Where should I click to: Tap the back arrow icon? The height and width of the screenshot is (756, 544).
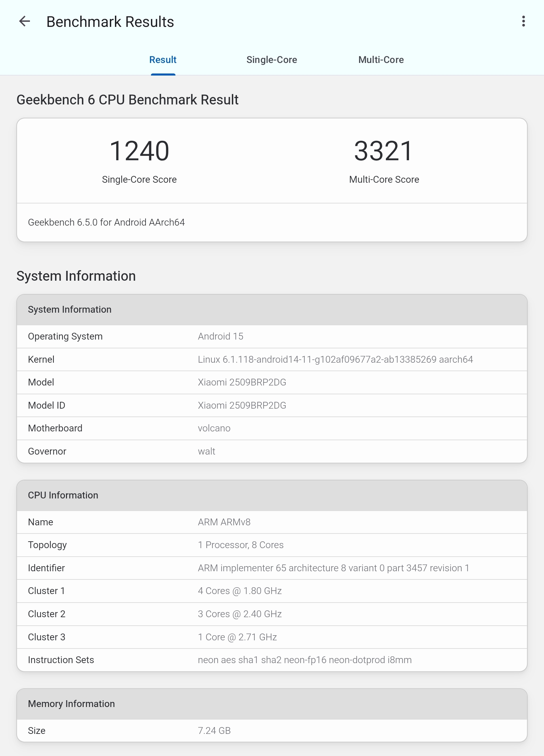coord(24,21)
